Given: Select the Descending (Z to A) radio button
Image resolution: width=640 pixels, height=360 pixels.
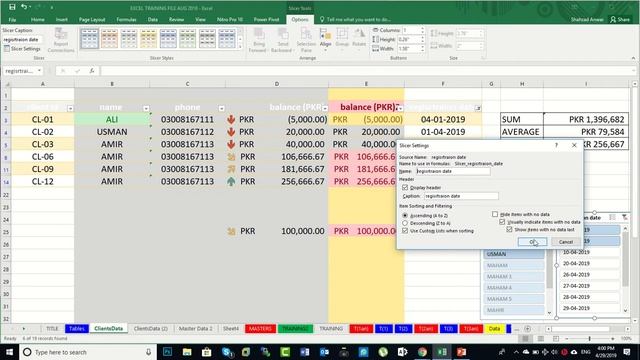Looking at the screenshot, I should point(405,223).
